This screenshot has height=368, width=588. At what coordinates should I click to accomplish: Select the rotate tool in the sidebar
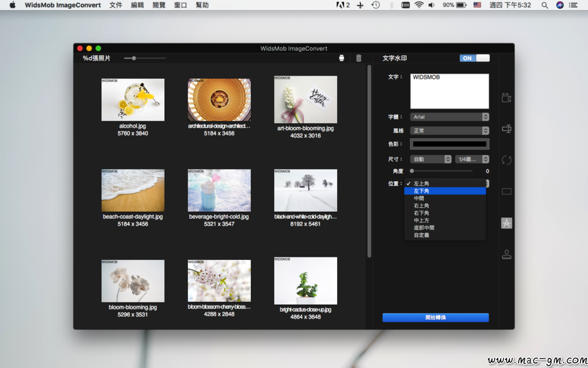tap(506, 161)
